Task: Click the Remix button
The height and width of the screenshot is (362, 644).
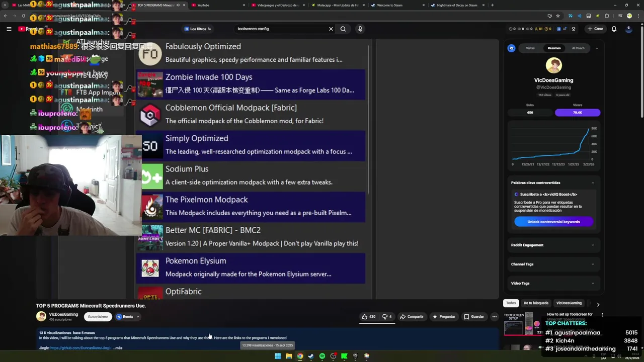Action: (x=125, y=317)
